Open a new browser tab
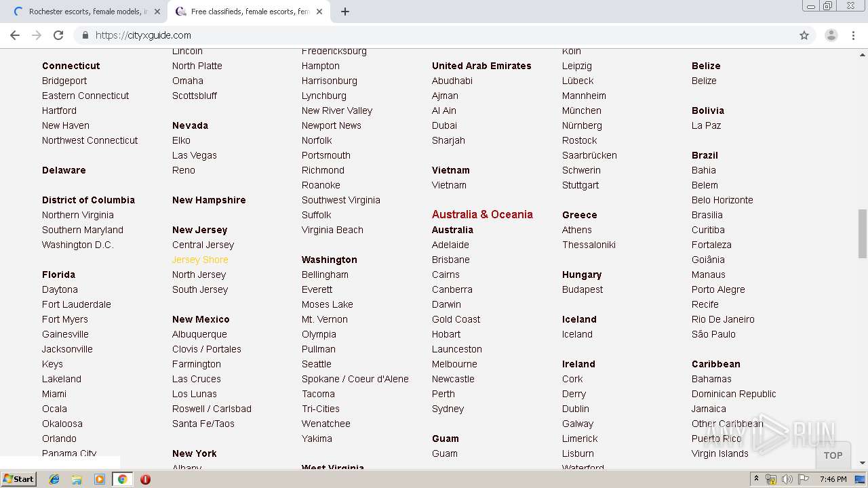 pos(345,12)
